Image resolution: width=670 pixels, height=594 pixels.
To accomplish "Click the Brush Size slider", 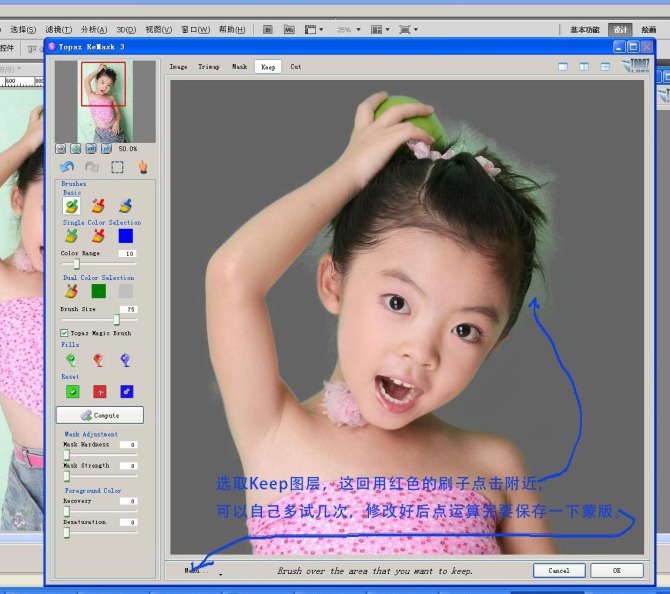I will pos(101,320).
